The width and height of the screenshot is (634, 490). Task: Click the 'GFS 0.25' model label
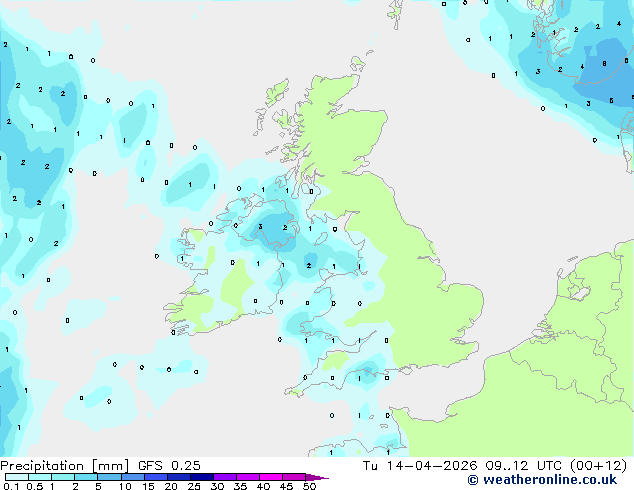pyautogui.click(x=169, y=466)
